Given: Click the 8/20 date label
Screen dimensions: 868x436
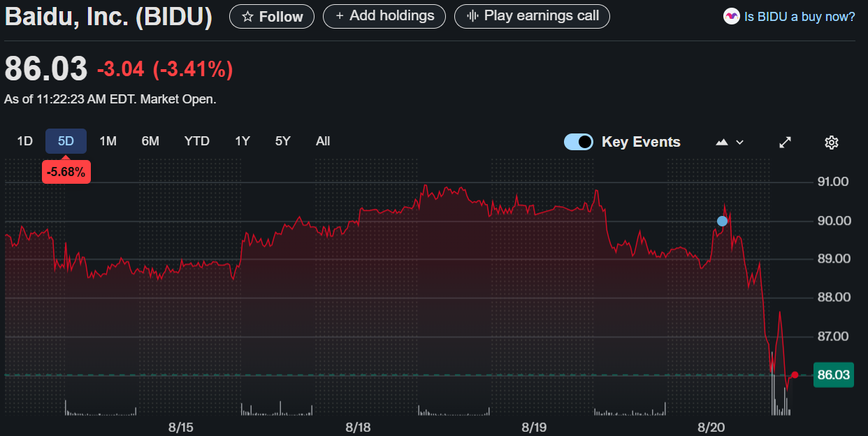Looking at the screenshot, I should point(711,426).
